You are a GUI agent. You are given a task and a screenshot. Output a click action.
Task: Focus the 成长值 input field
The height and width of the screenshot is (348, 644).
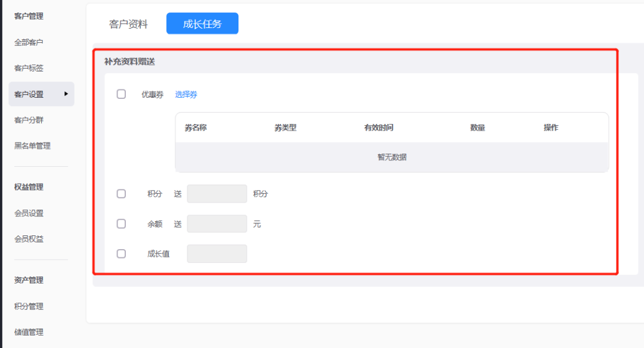coord(217,254)
